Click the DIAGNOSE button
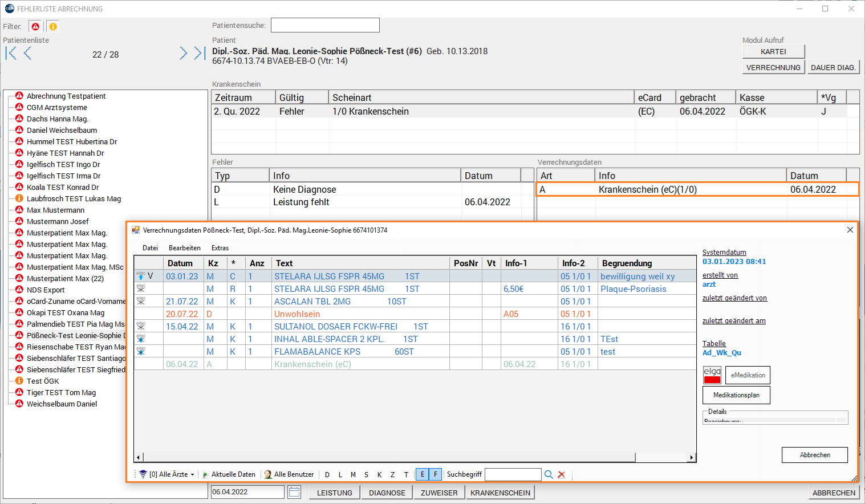This screenshot has height=504, width=865. pyautogui.click(x=387, y=493)
